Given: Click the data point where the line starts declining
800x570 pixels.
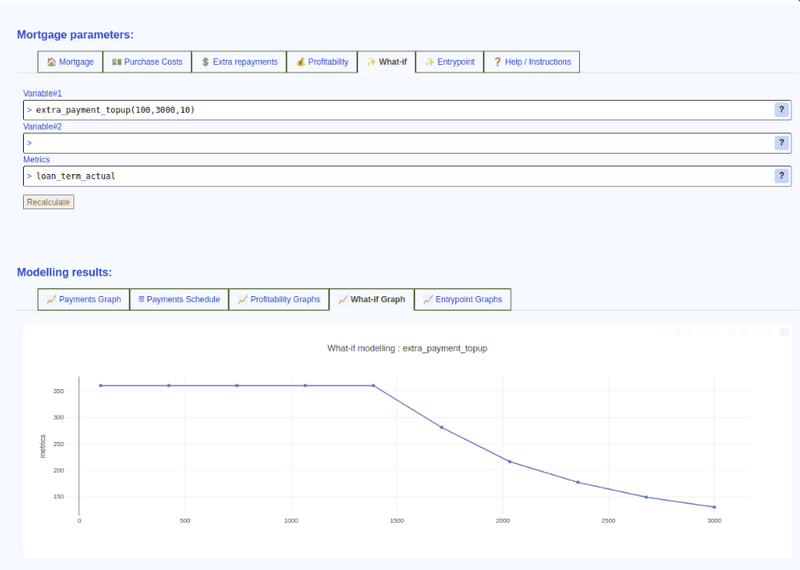Looking at the screenshot, I should click(373, 386).
